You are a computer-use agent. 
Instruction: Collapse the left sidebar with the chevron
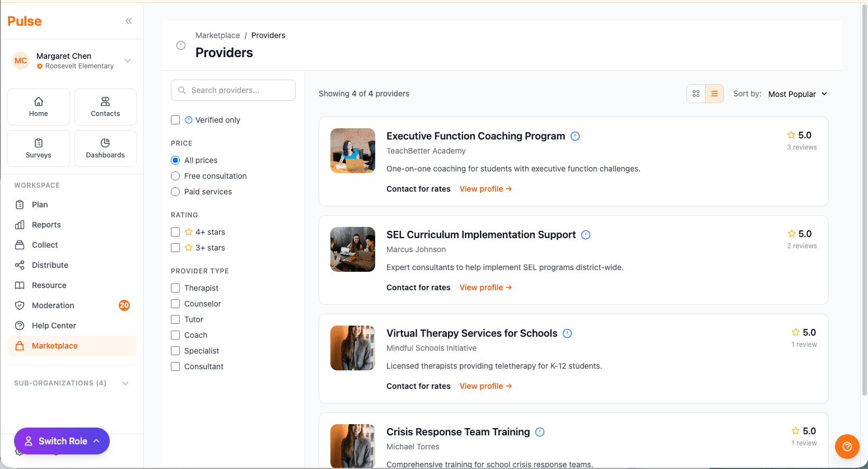pos(128,21)
